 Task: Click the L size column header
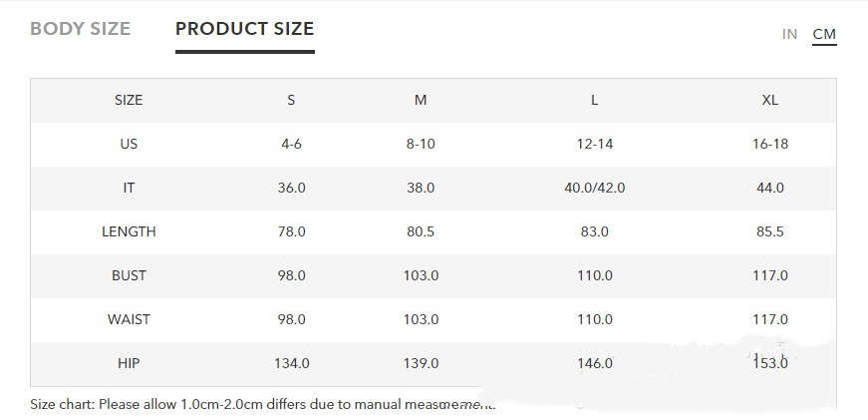(595, 100)
